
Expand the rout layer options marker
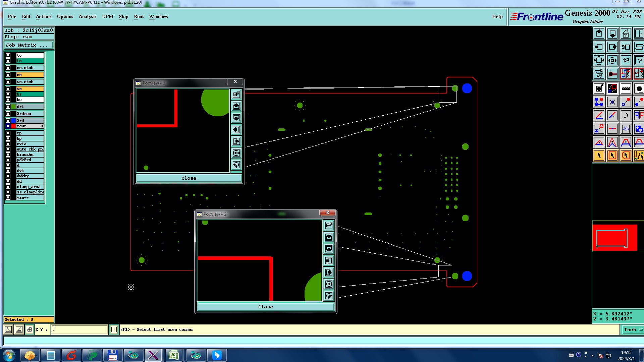pos(42,126)
